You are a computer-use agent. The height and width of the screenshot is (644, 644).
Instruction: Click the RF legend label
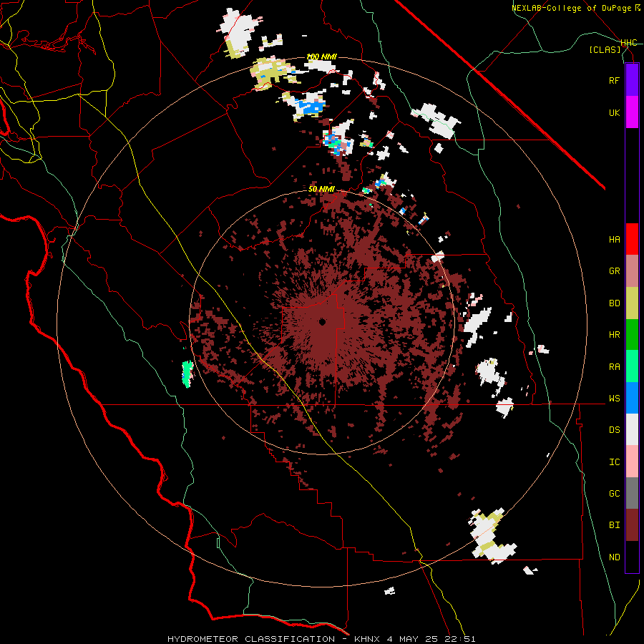[x=614, y=80]
